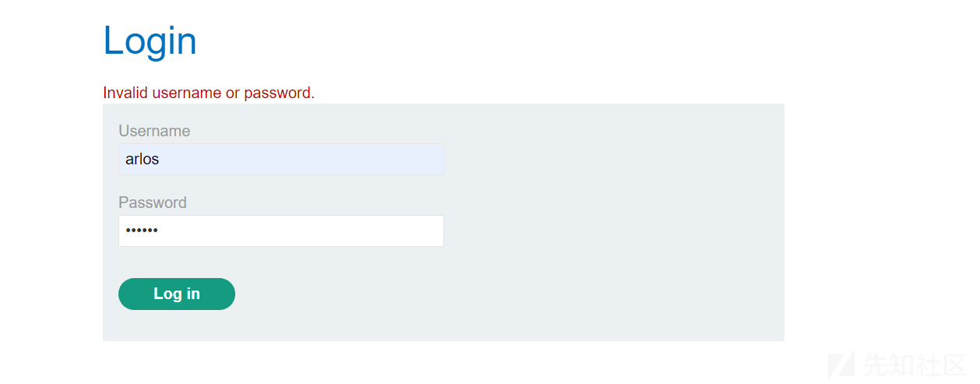Click the blank right side of Username field
This screenshot has width=980, height=384.
[x=351, y=159]
